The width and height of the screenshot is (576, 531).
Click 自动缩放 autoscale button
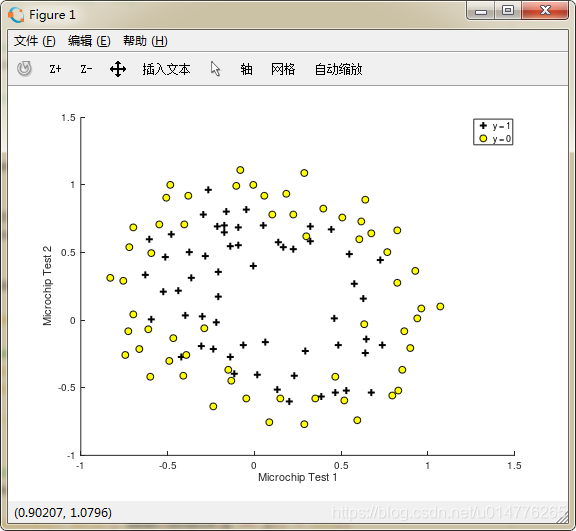[338, 69]
